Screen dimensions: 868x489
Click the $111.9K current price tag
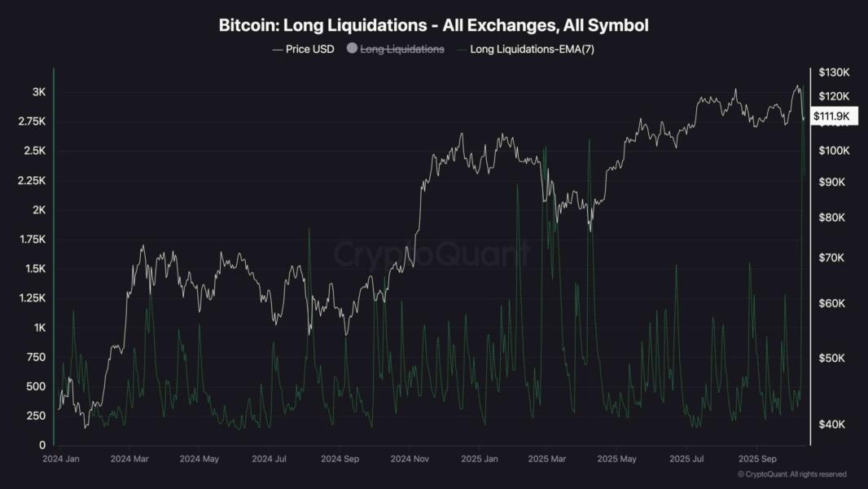pyautogui.click(x=831, y=117)
